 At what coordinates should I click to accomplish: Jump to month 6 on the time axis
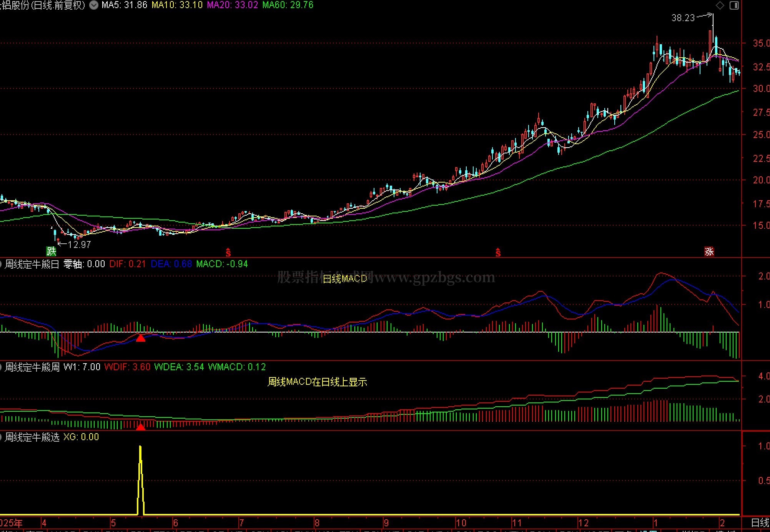point(175,523)
